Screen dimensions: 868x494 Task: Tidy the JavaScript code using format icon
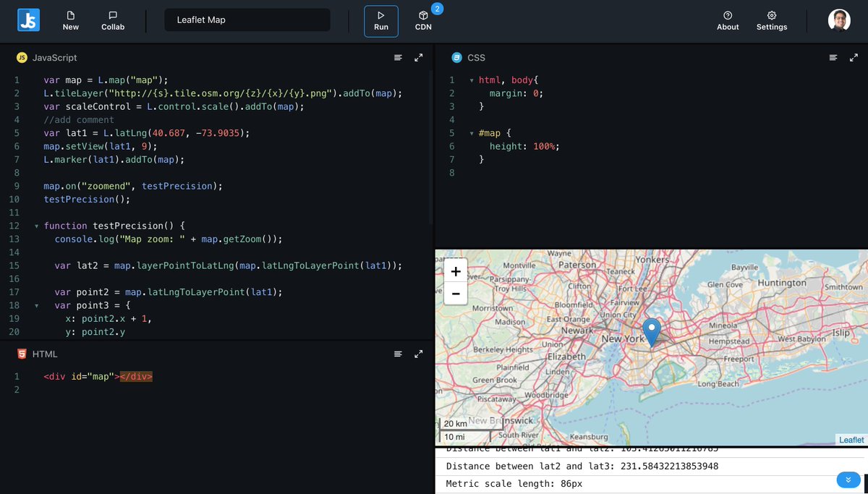click(x=398, y=57)
